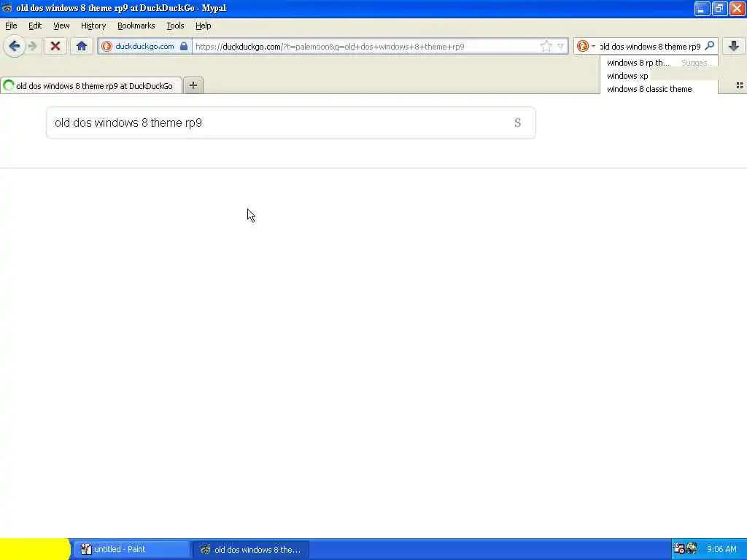This screenshot has height=560, width=747.
Task: Restore down the Mypal window
Action: pos(719,9)
